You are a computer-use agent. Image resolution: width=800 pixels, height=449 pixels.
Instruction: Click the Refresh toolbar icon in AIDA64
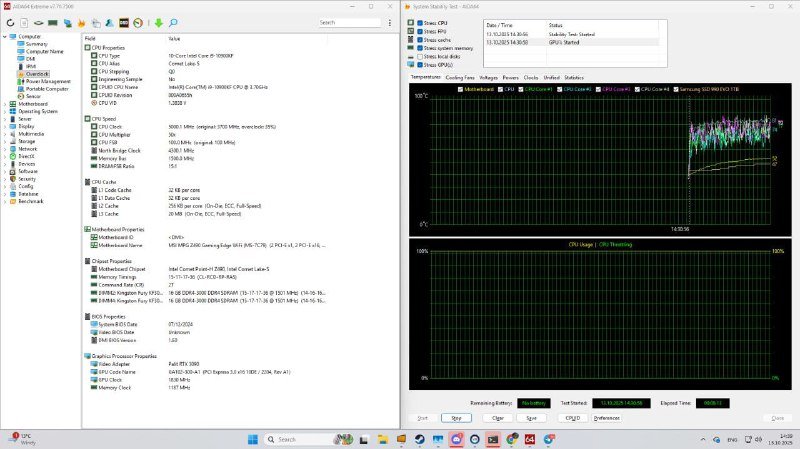(x=10, y=23)
